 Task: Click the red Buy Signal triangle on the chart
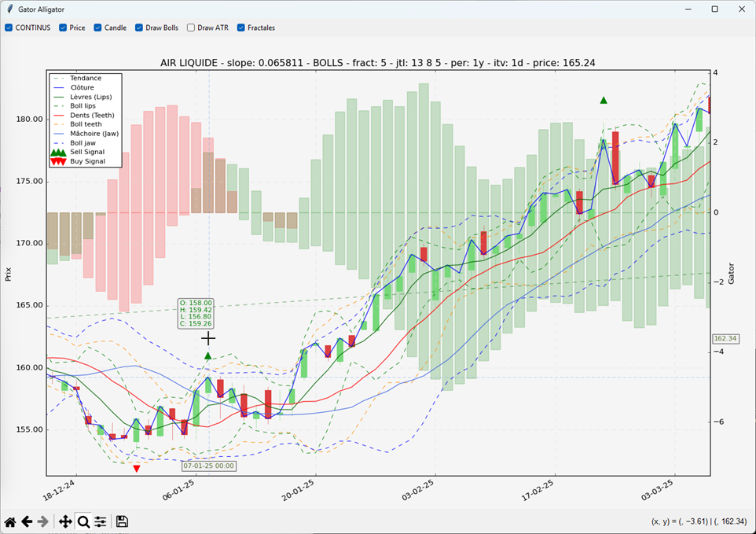(x=137, y=469)
